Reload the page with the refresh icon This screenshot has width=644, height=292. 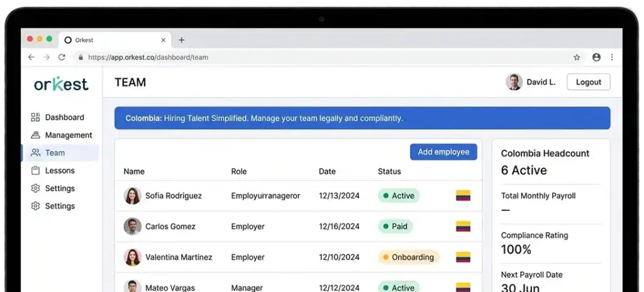point(62,57)
